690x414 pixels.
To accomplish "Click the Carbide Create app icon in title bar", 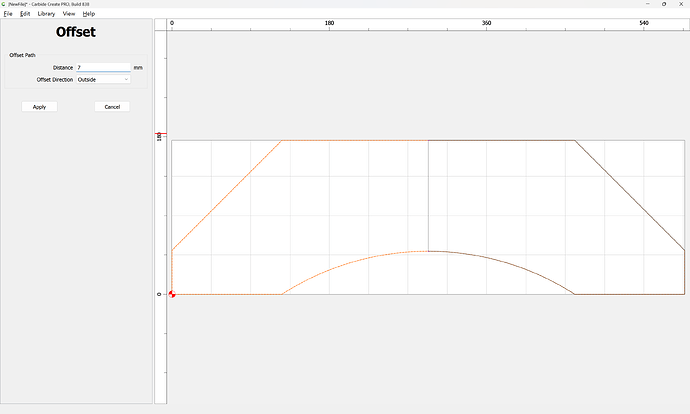I will (x=4, y=4).
